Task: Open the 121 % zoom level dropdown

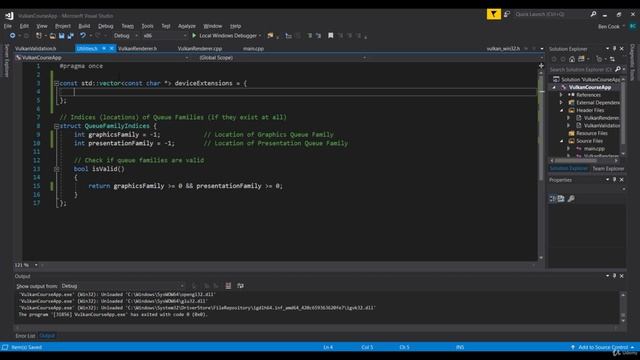Action: tap(36, 265)
